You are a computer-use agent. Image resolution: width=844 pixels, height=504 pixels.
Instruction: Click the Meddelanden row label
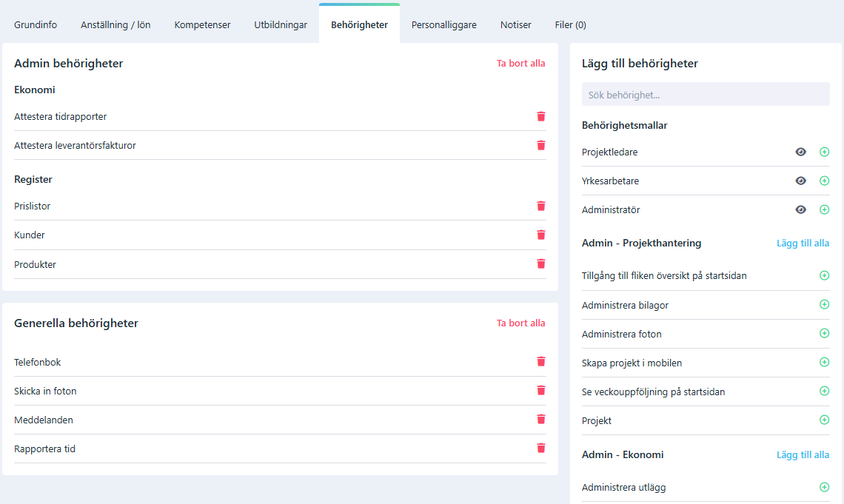(x=44, y=420)
